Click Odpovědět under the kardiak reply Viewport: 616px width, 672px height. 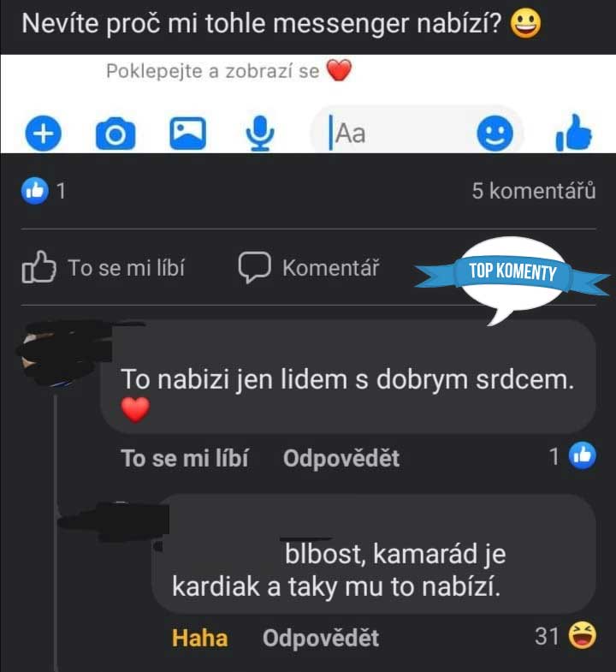pos(321,638)
